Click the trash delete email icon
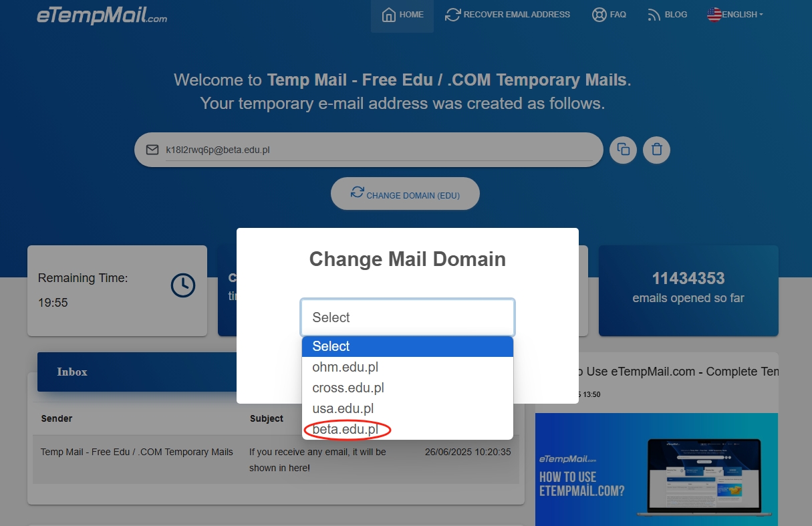Screen dimensions: 812x526 tap(656, 150)
